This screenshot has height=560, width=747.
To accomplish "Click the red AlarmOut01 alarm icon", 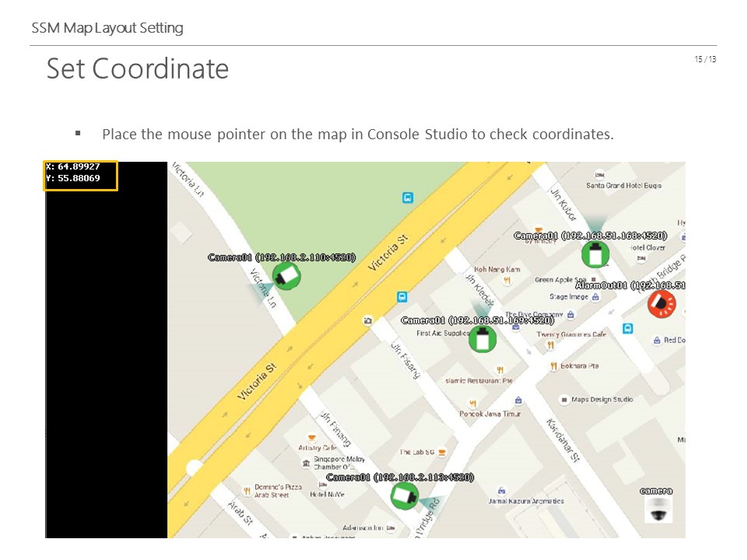I will pos(661,304).
